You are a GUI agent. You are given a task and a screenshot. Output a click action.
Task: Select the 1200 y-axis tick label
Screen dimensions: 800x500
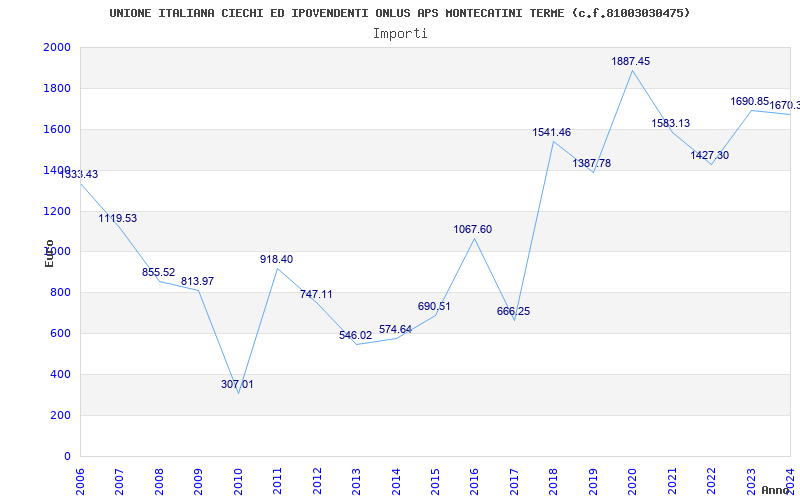57,211
